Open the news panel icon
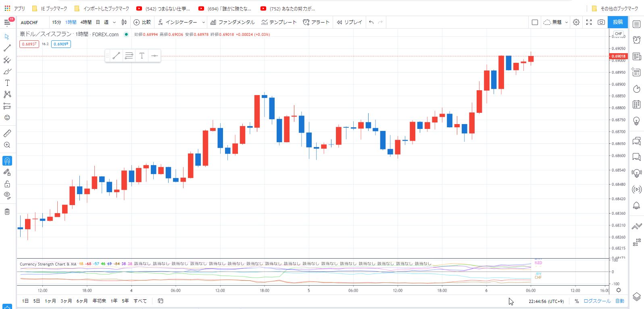644x309 pixels. point(636,56)
